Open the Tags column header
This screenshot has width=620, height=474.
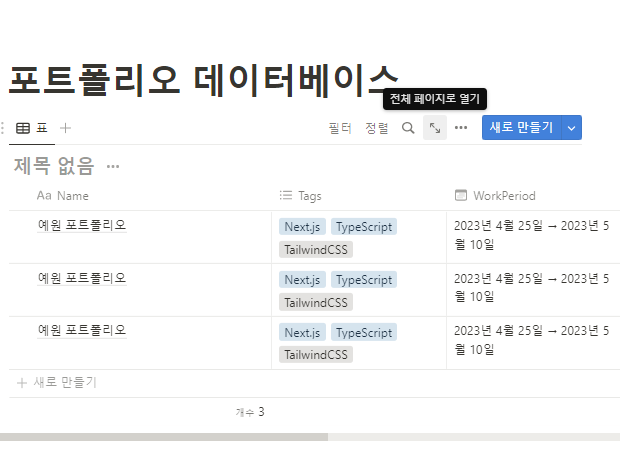301,196
